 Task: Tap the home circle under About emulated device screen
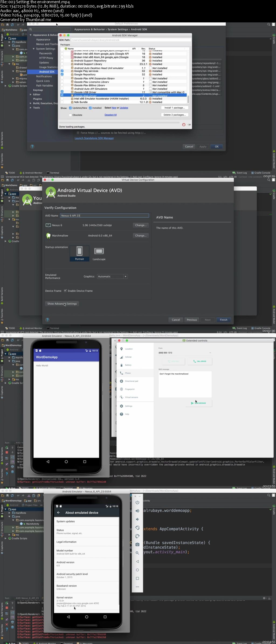pos(87,617)
